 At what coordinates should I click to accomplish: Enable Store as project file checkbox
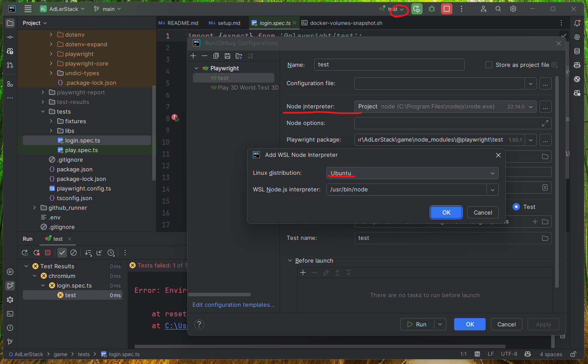(489, 65)
